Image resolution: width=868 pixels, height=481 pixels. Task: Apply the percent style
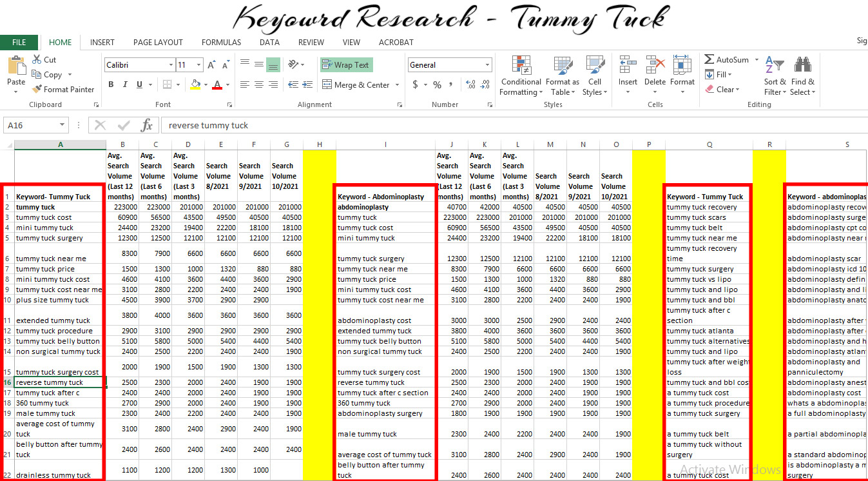(x=437, y=84)
